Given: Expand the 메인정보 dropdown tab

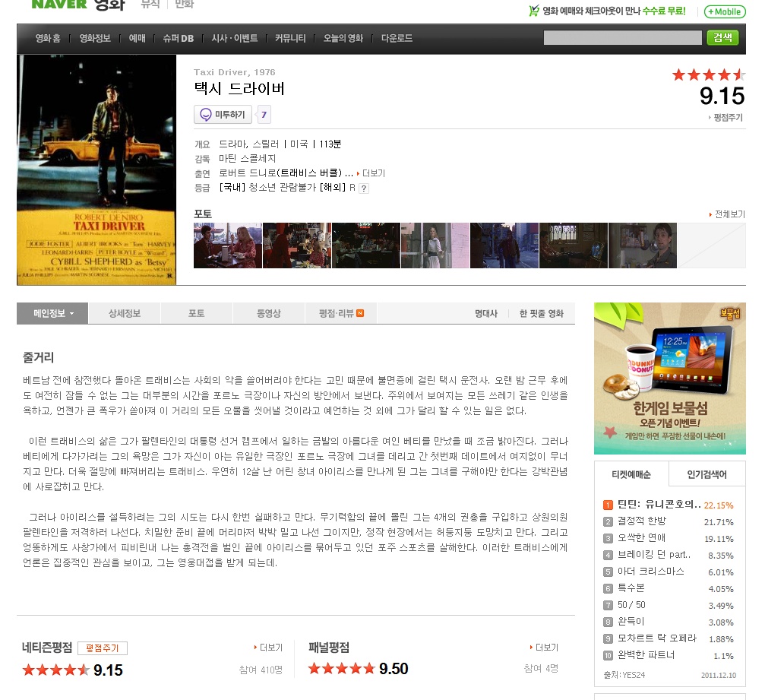Looking at the screenshot, I should pos(52,313).
